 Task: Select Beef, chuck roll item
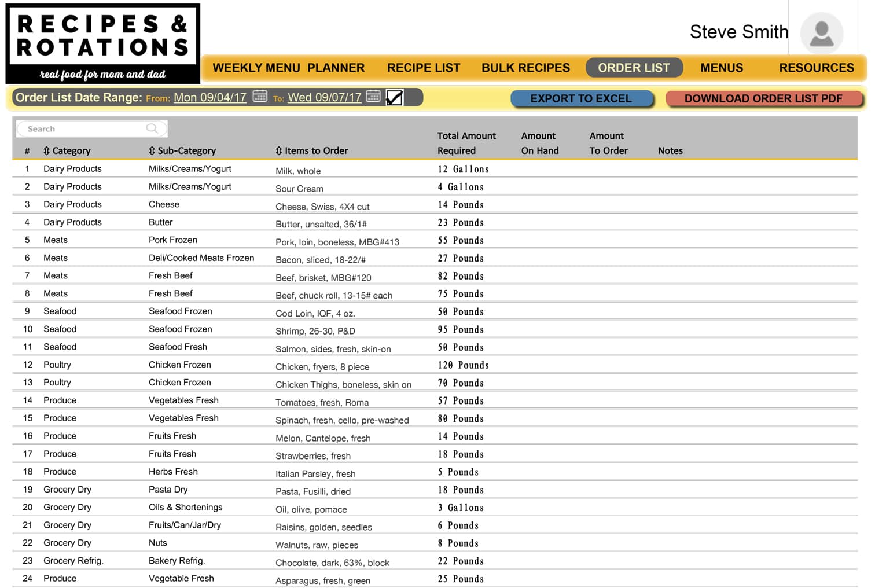(334, 296)
